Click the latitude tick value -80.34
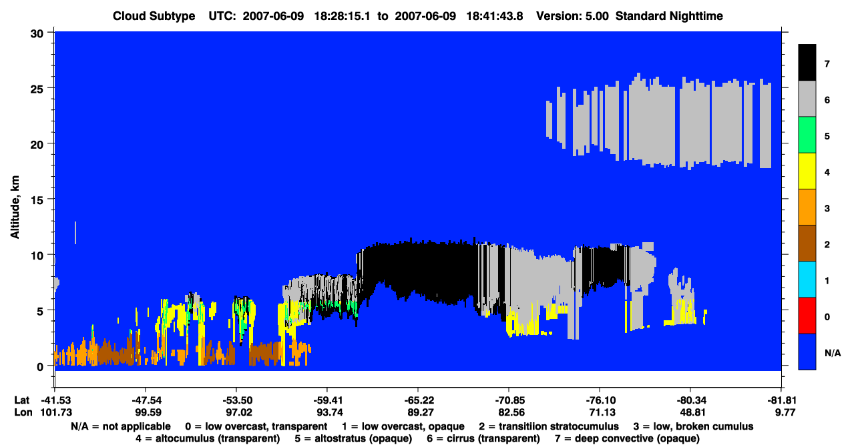This screenshot has height=445, width=868. tap(690, 400)
